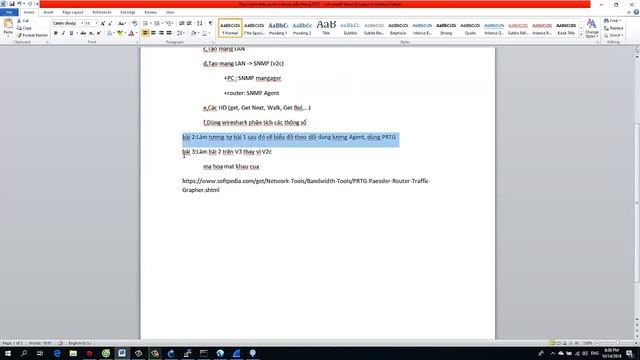Screen dimensions: 640x360
Task: Open the Find dropdown
Action: click(620, 20)
